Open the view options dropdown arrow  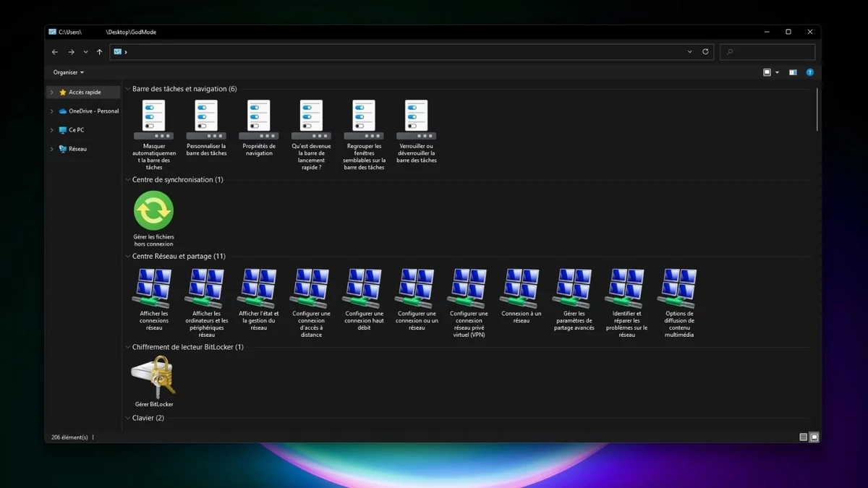(778, 72)
